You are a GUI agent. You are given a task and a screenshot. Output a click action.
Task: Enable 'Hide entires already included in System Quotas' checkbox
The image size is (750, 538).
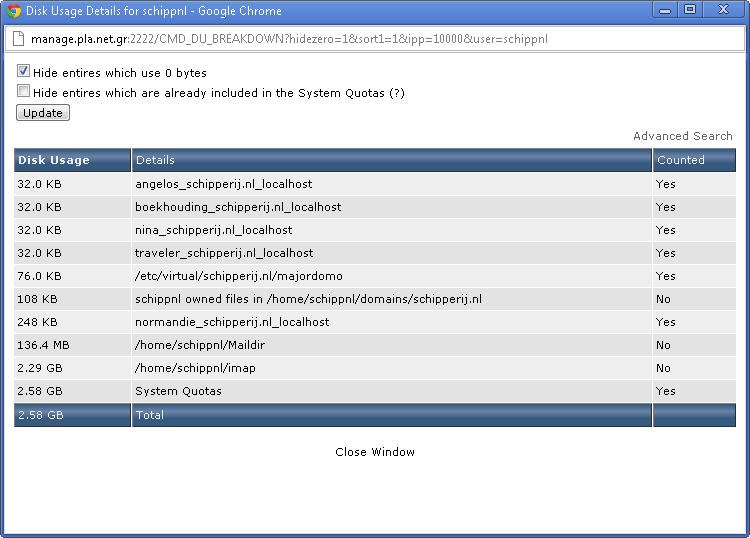click(x=23, y=92)
